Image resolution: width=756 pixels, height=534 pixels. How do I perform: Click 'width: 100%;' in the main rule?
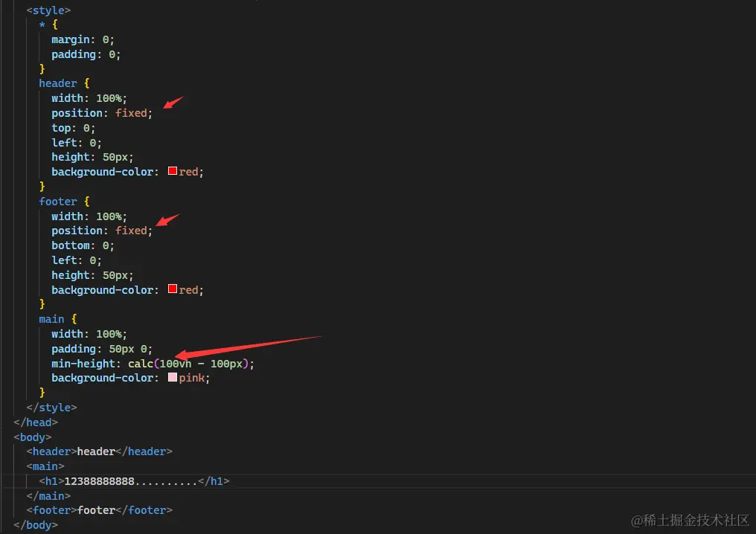(89, 334)
